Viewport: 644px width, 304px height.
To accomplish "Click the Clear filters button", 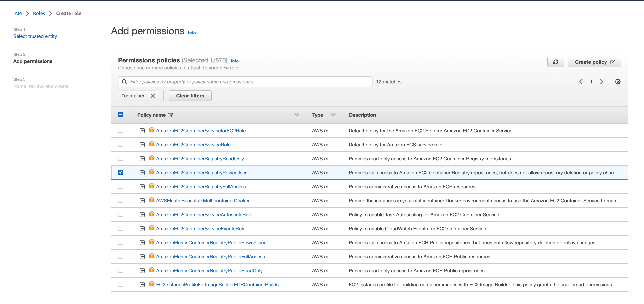I will (190, 96).
